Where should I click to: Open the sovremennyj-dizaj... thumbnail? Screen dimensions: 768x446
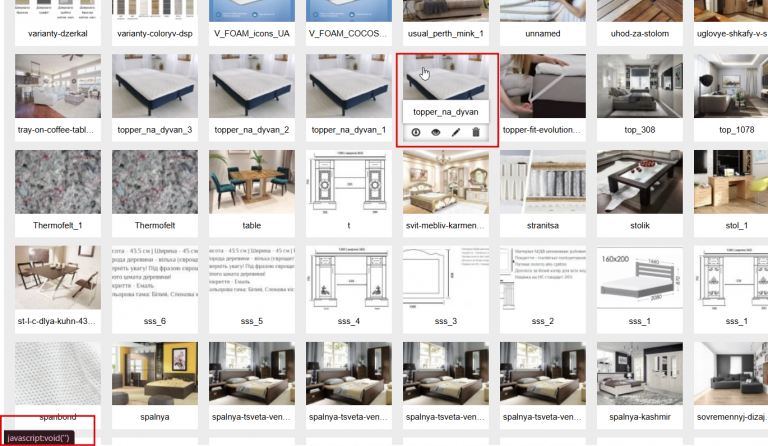[x=731, y=374]
